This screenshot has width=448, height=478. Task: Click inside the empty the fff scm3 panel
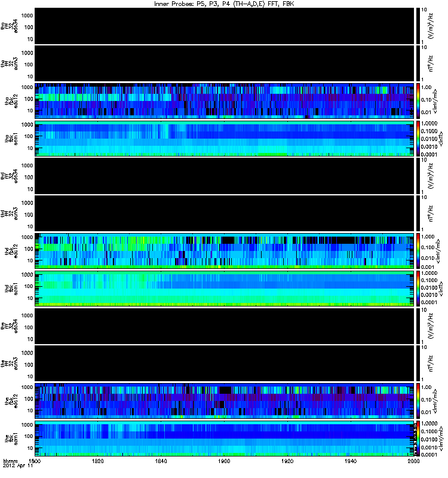225,364
